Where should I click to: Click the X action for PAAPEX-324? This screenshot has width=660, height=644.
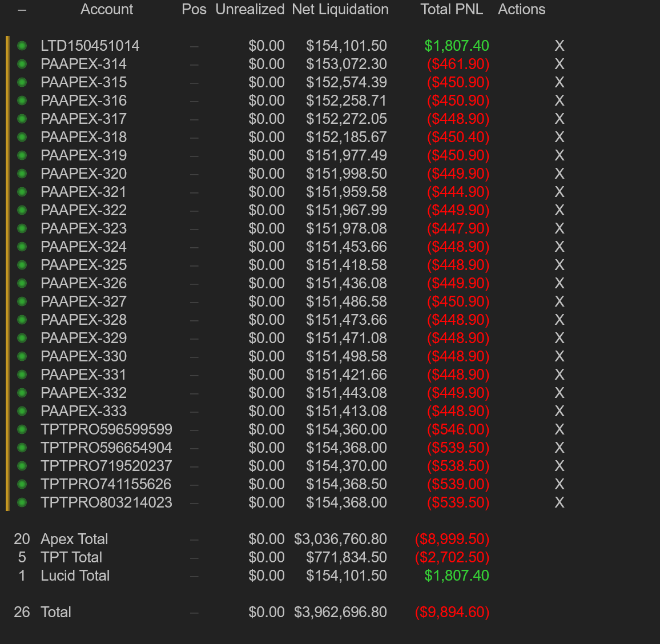[x=559, y=247]
